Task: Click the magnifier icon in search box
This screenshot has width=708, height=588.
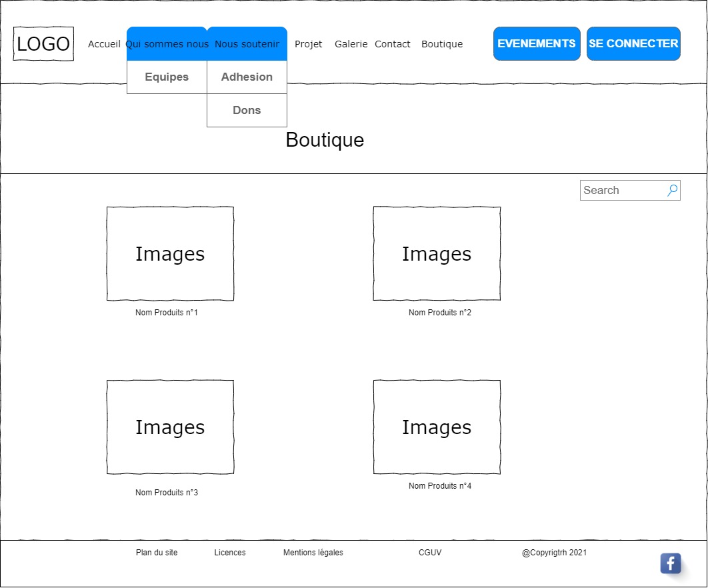Action: 672,191
